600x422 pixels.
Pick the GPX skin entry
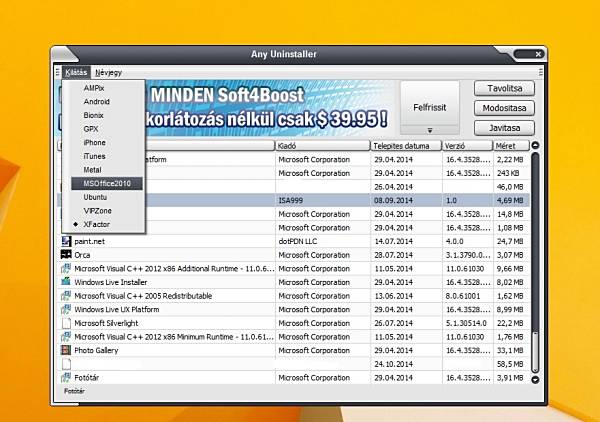[91, 129]
